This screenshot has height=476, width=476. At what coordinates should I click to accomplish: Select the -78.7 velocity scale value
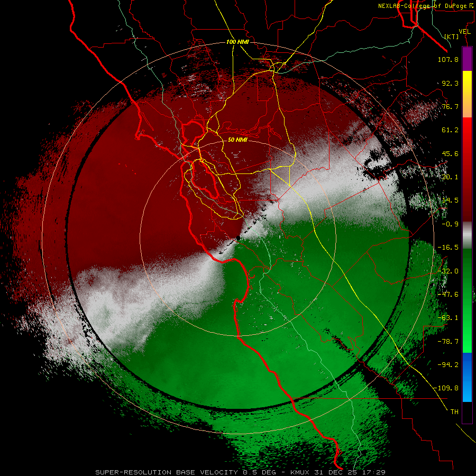448,342
